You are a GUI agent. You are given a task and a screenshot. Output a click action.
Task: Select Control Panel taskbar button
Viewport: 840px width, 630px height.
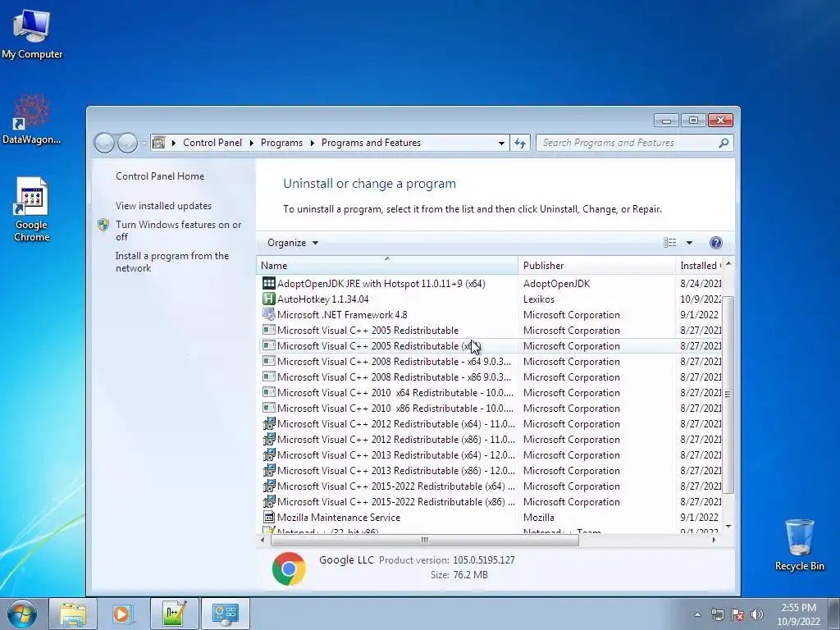pos(225,614)
